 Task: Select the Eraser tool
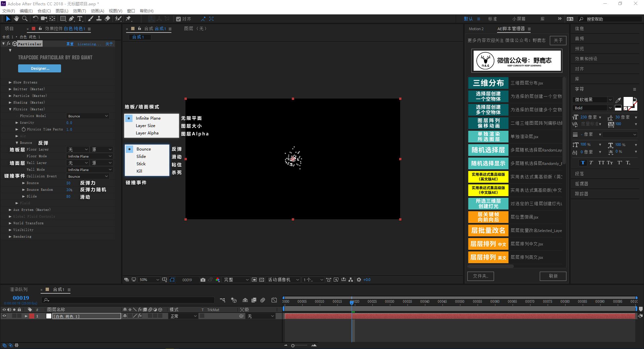(107, 19)
